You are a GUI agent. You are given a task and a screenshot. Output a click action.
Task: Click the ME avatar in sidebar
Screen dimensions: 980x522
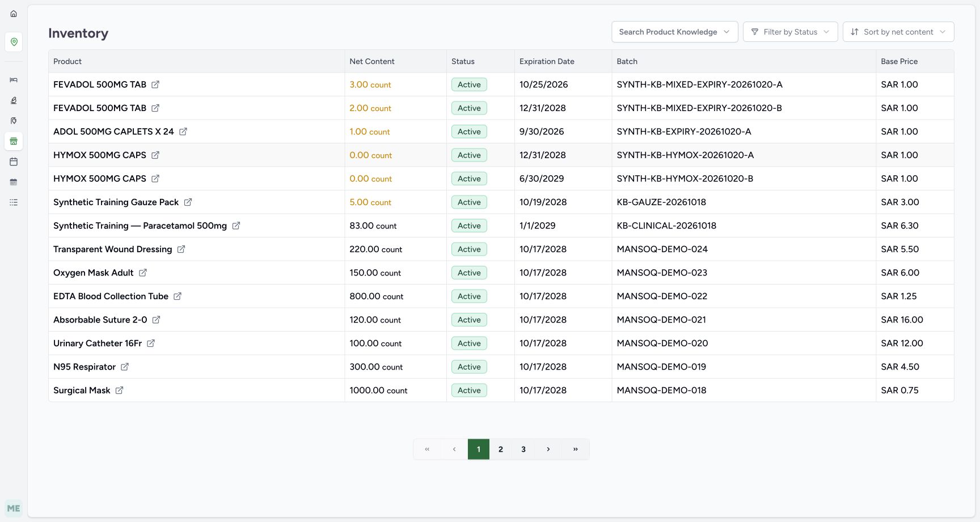tap(14, 508)
